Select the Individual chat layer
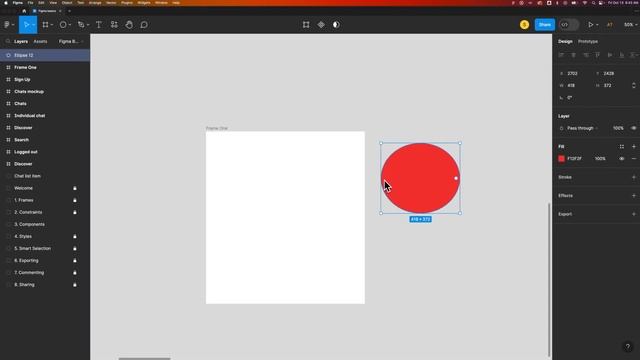 click(45, 116)
